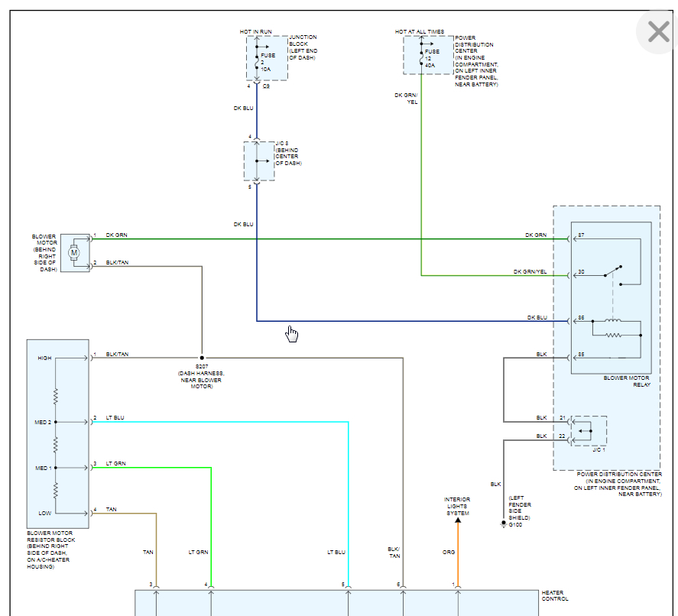Click the MED 2 terminal label
Screen dimensions: 678x616
click(43, 422)
